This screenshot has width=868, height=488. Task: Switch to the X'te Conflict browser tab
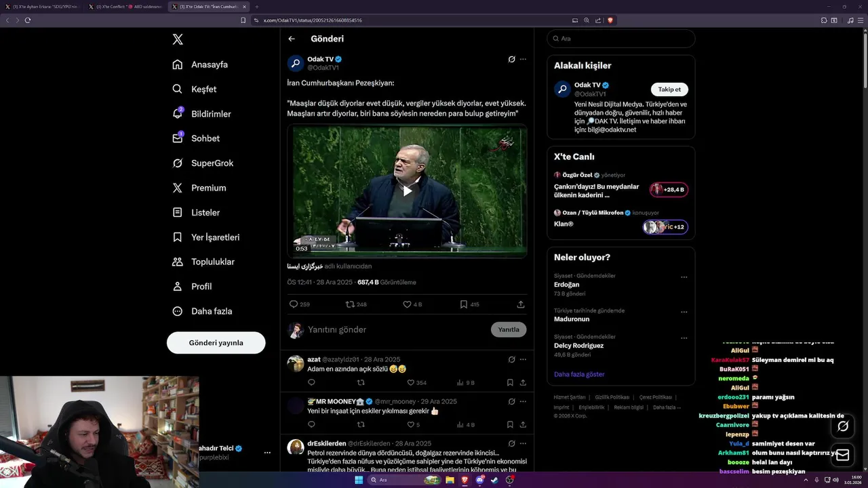[x=125, y=7]
